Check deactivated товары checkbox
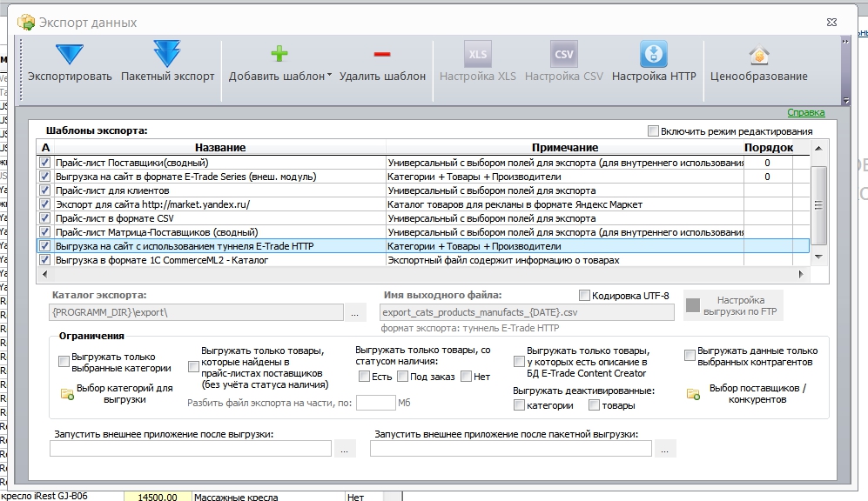 pos(594,405)
